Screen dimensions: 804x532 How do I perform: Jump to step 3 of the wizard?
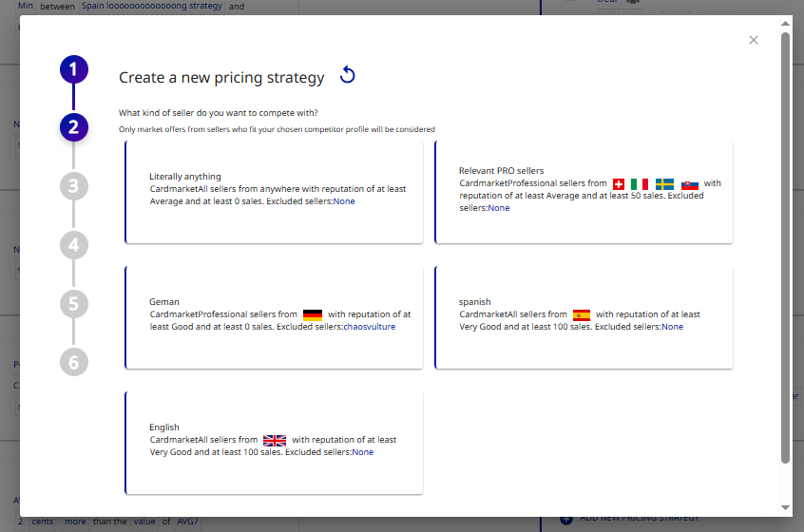[74, 186]
